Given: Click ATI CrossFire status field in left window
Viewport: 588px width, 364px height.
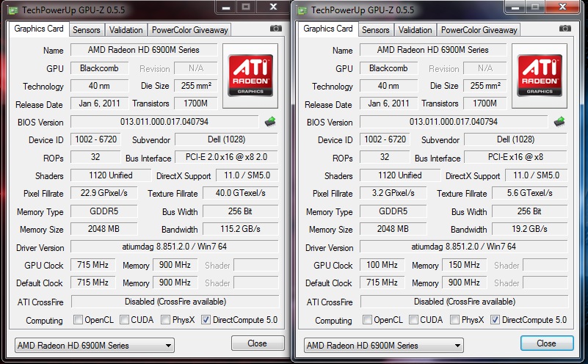Looking at the screenshot, I should click(x=175, y=302).
